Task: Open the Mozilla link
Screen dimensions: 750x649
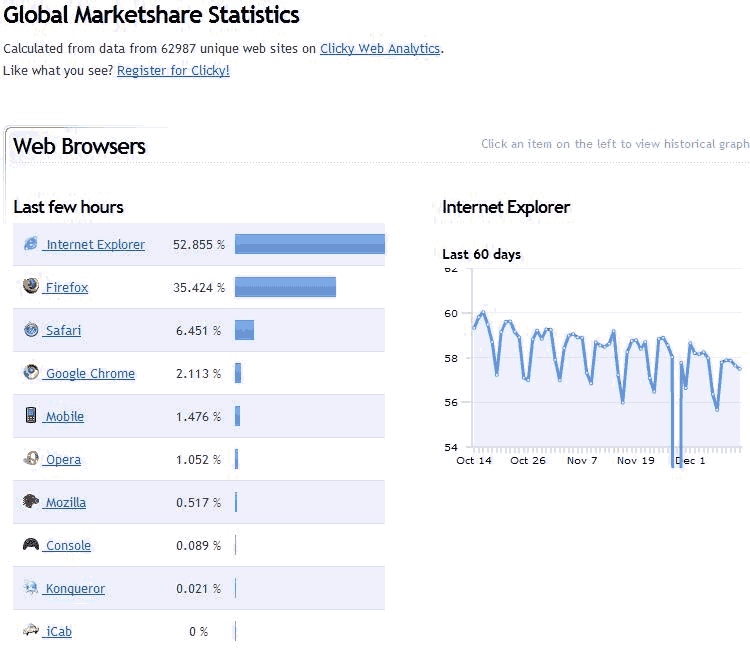Action: coord(65,503)
